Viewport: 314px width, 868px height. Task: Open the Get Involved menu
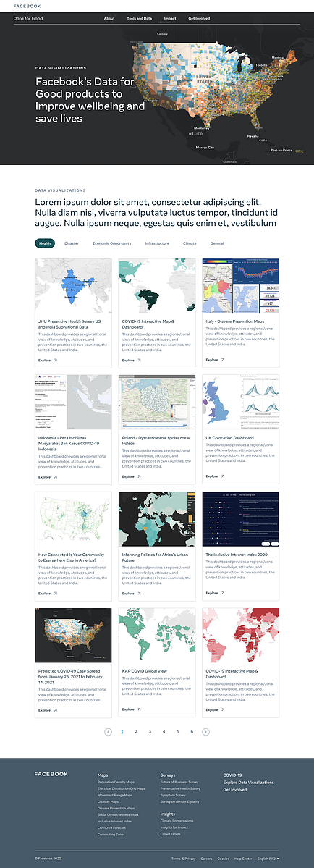point(199,18)
